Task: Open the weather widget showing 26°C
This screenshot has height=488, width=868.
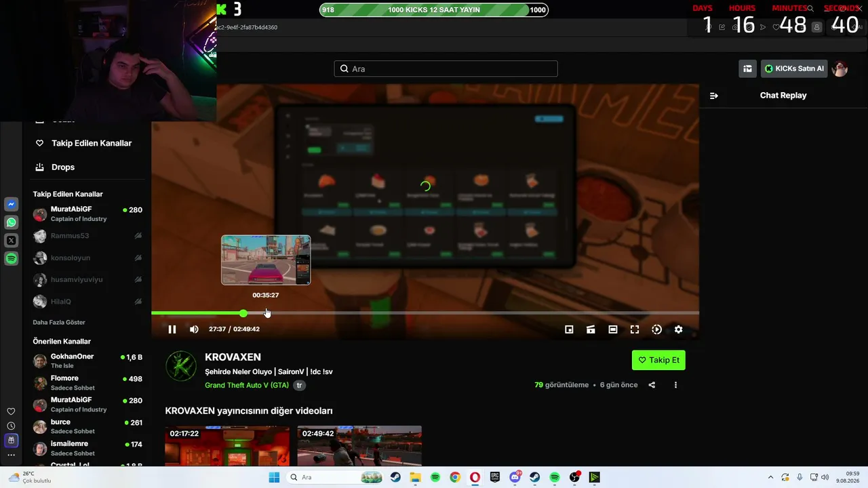Action: tap(31, 477)
